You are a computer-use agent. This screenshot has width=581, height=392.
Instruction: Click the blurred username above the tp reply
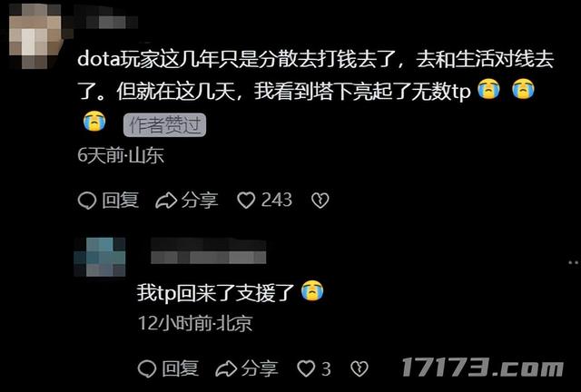(208, 251)
